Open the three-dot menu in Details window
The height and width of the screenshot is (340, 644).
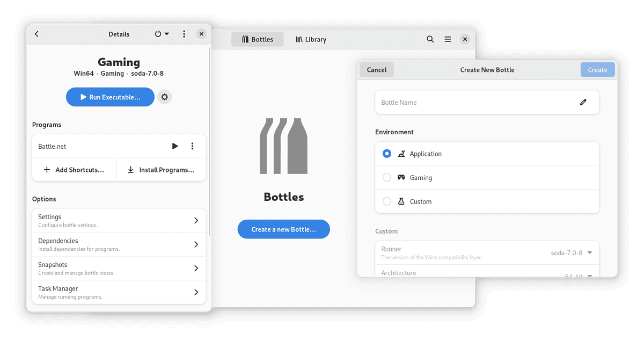[184, 34]
